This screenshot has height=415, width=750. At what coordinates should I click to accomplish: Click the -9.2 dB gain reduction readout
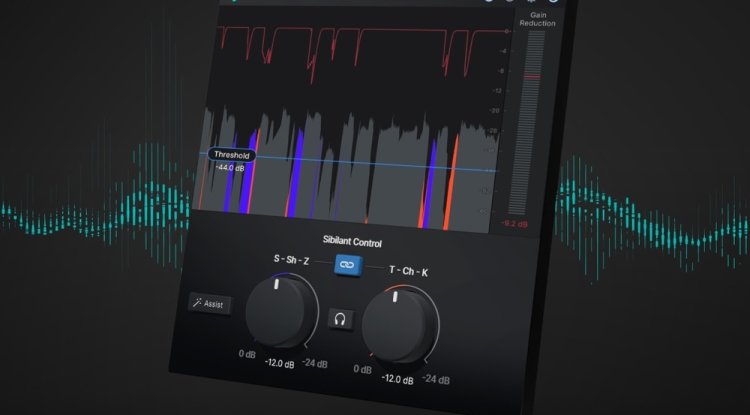[515, 223]
